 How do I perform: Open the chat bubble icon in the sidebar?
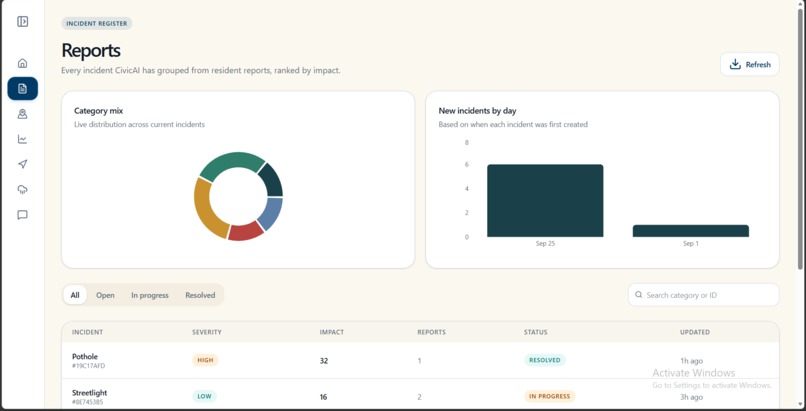pyautogui.click(x=22, y=215)
